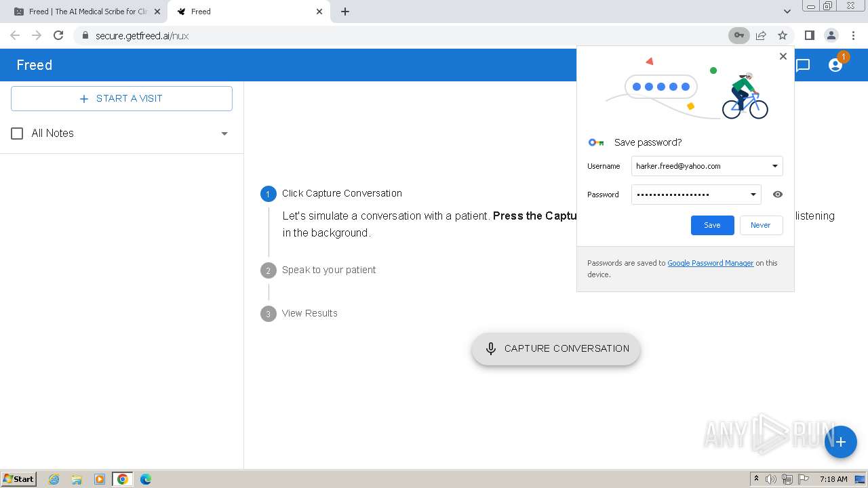
Task: Open Microsoft Edge from taskbar
Action: (x=146, y=479)
